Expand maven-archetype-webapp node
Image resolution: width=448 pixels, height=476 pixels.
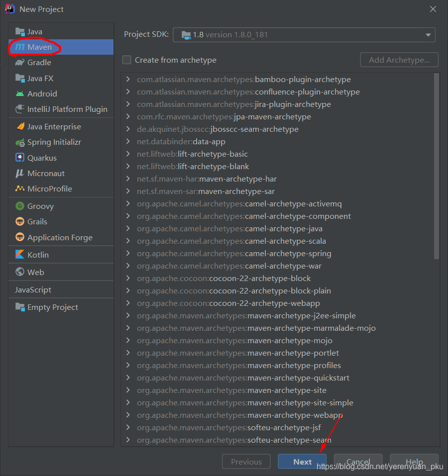coord(128,415)
